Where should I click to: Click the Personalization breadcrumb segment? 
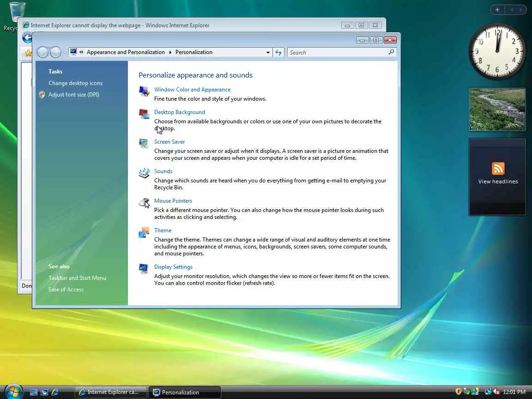[194, 52]
